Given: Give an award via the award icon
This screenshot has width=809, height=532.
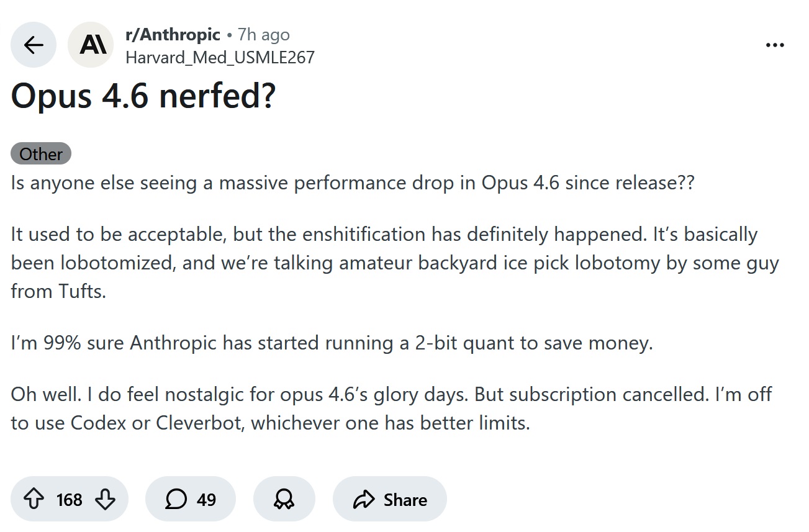Looking at the screenshot, I should [x=284, y=499].
